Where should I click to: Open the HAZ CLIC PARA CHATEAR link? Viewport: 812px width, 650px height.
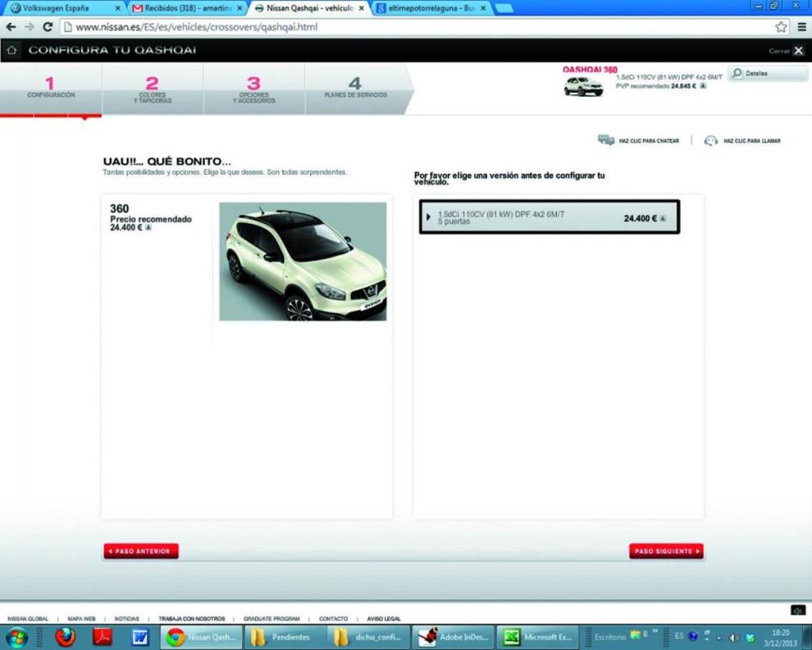click(x=648, y=141)
